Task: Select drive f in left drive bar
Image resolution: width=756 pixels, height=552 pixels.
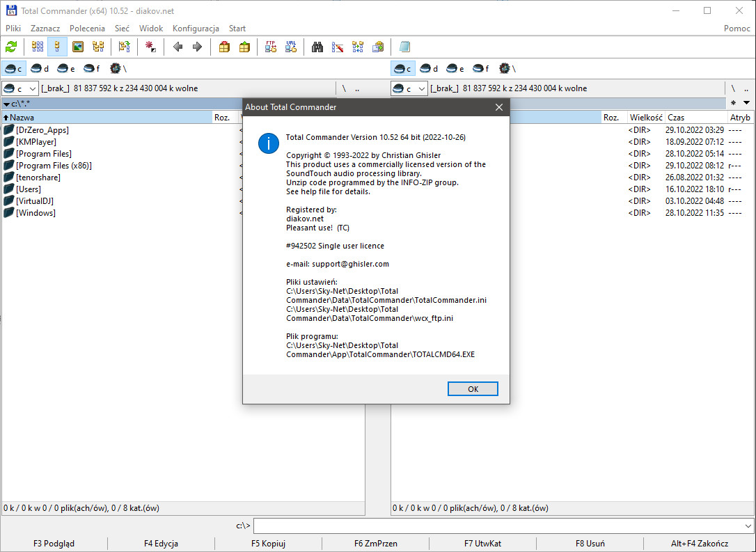Action: point(92,69)
